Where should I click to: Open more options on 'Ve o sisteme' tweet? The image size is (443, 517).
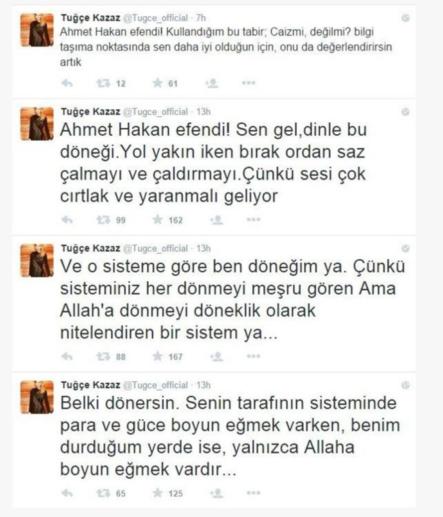pyautogui.click(x=253, y=356)
